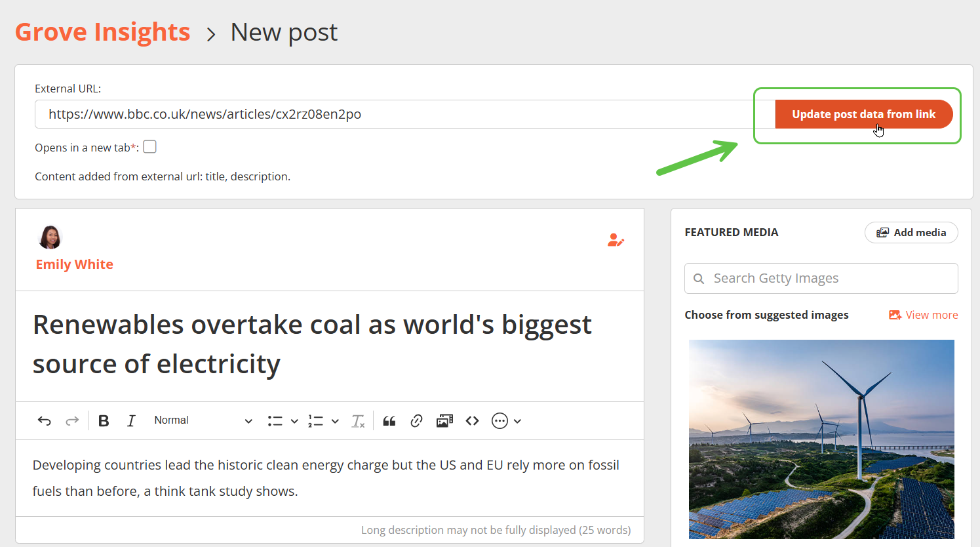Click the breadcrumb chevron separator icon
Viewport: 980px width, 547px height.
211,34
